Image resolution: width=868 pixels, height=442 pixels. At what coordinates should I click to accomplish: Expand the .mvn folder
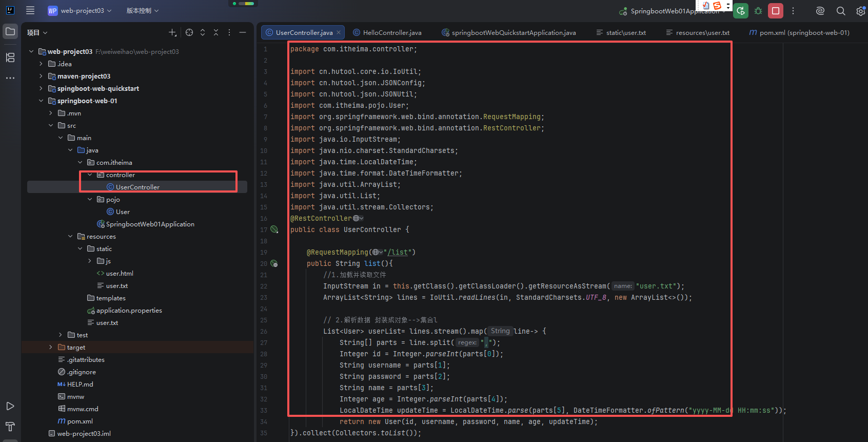point(51,113)
